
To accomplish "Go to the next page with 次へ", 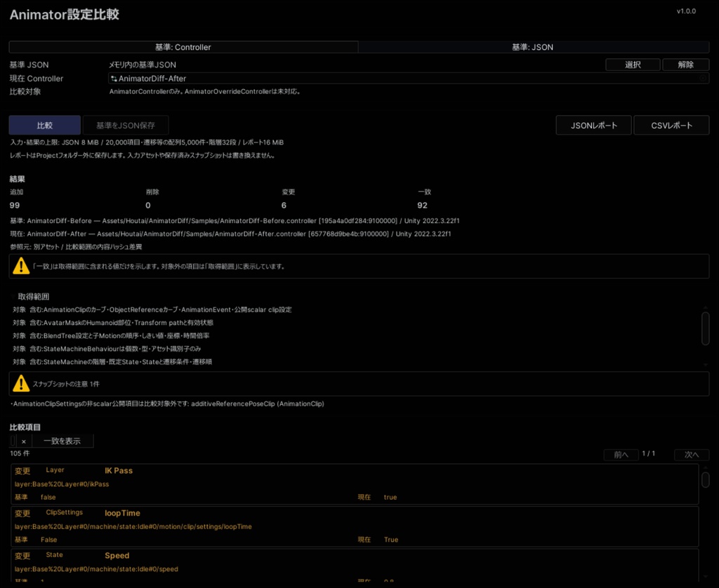I will (692, 454).
